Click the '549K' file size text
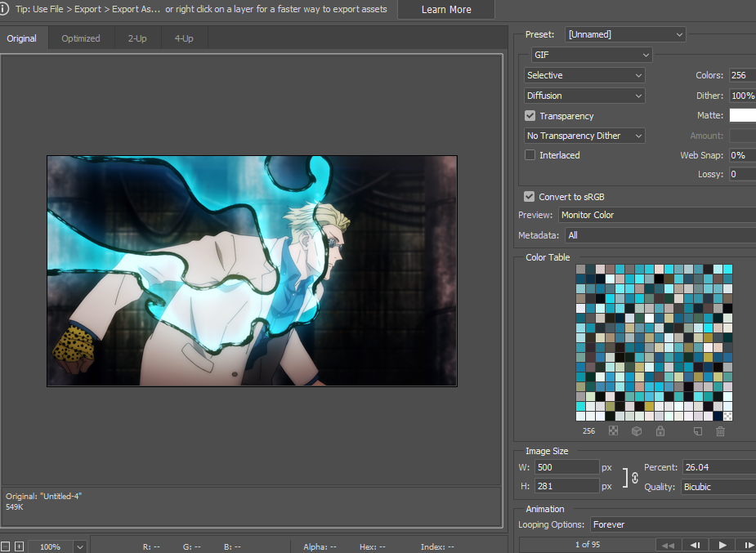Image resolution: width=756 pixels, height=553 pixels. click(15, 506)
